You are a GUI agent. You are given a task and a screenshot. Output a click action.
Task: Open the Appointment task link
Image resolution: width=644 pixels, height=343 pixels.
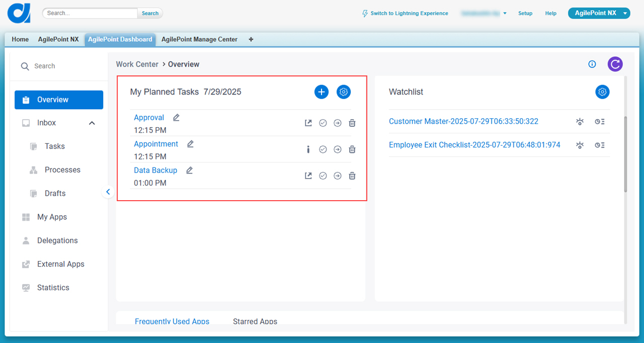(156, 144)
